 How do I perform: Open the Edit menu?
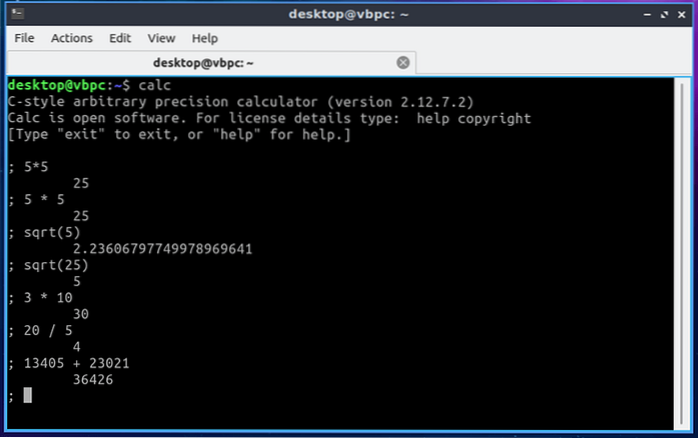pos(120,38)
